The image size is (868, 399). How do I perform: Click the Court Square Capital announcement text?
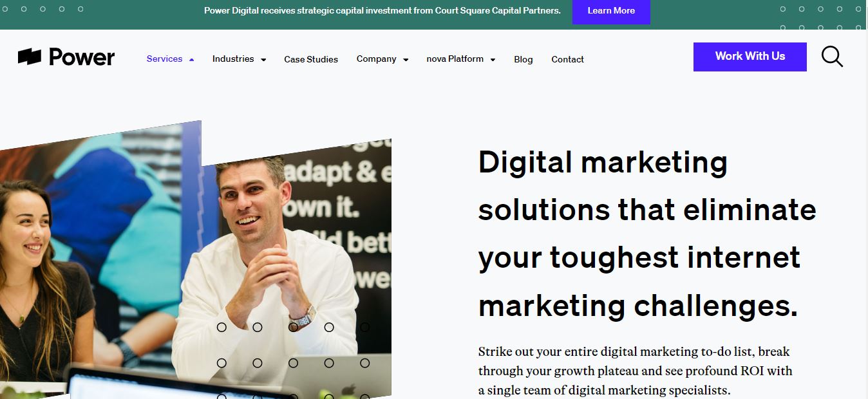(x=382, y=11)
